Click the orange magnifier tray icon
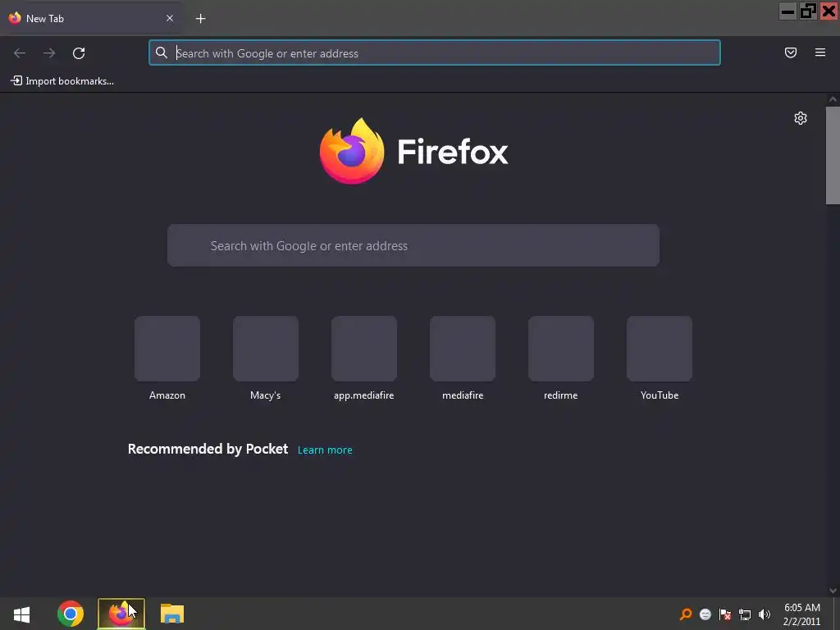Image resolution: width=840 pixels, height=630 pixels. pos(686,614)
